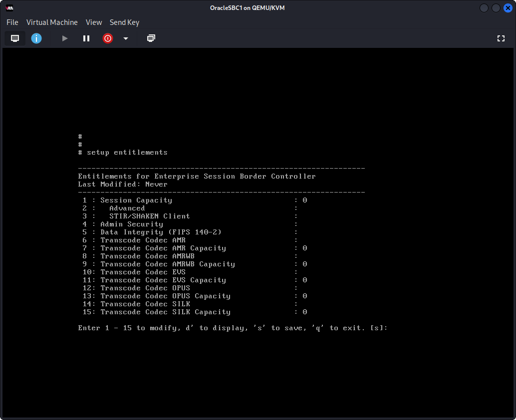This screenshot has height=420, width=516.
Task: Minimize the OracleSBC1 window
Action: (484, 8)
